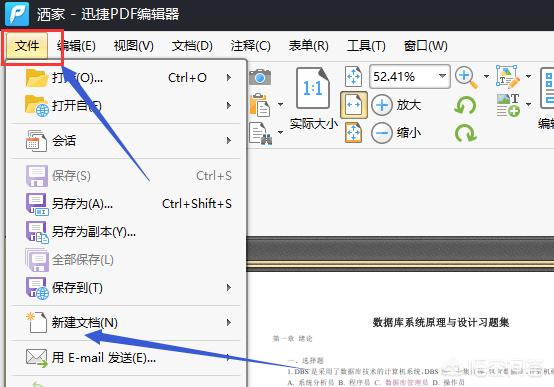Viewport: 554px width, 387px height.
Task: Rotate view counterclockwise with green arrow
Action: (465, 105)
